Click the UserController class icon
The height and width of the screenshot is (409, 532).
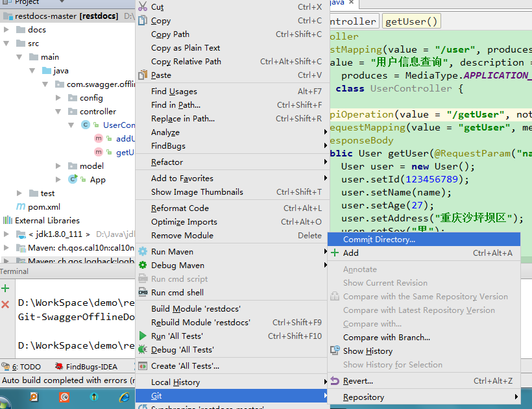(x=86, y=125)
